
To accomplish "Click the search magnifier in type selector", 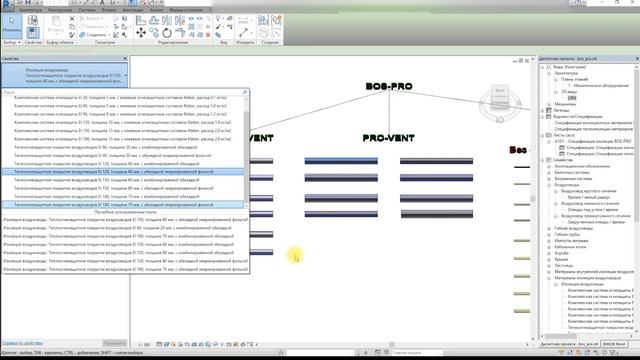I will point(245,92).
